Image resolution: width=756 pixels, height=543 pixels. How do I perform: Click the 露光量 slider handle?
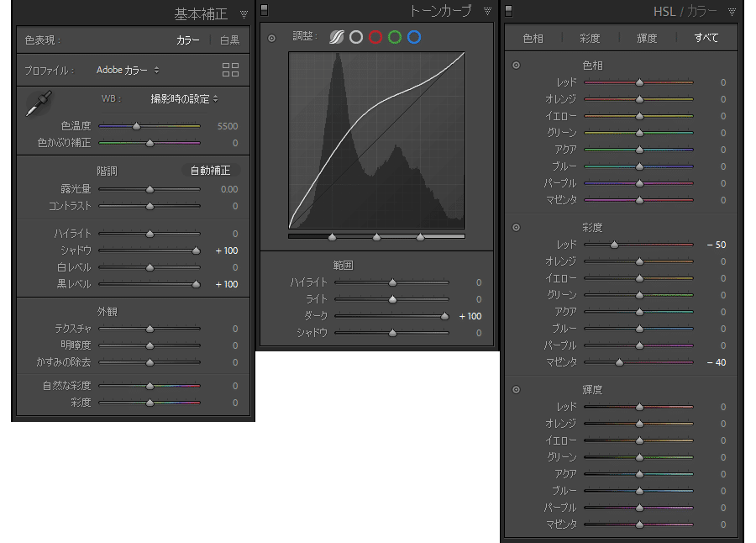pos(150,190)
